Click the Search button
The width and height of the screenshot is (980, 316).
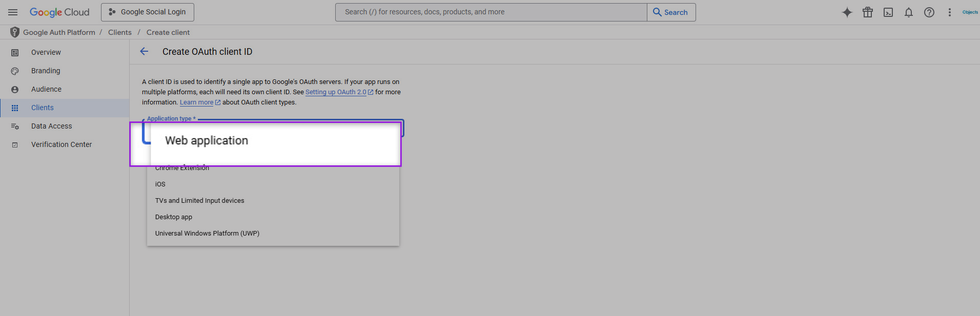tap(671, 12)
